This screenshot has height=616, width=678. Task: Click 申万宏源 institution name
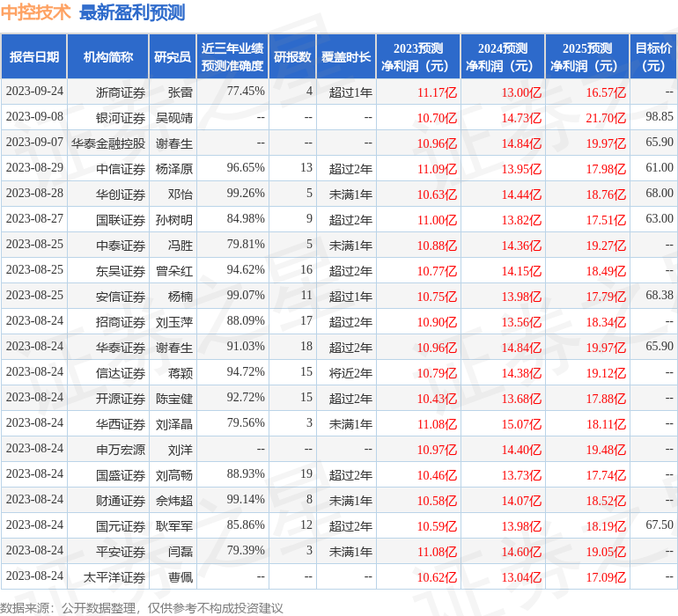pyautogui.click(x=121, y=450)
